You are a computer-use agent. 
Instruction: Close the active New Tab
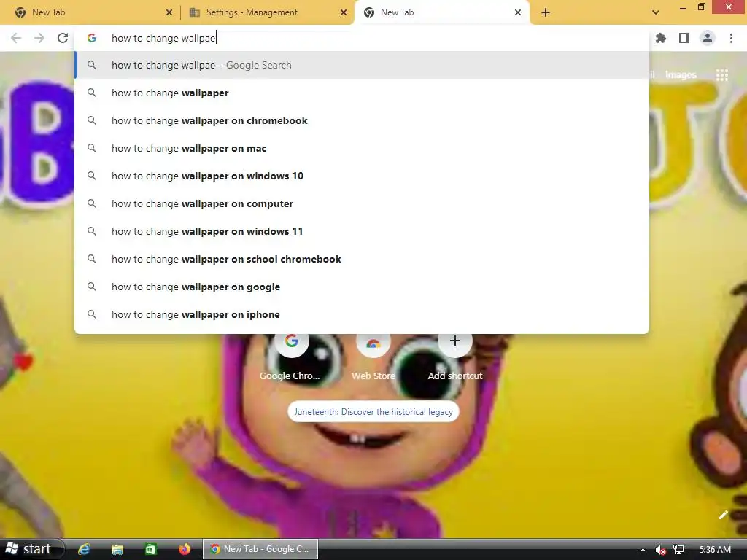pyautogui.click(x=518, y=12)
